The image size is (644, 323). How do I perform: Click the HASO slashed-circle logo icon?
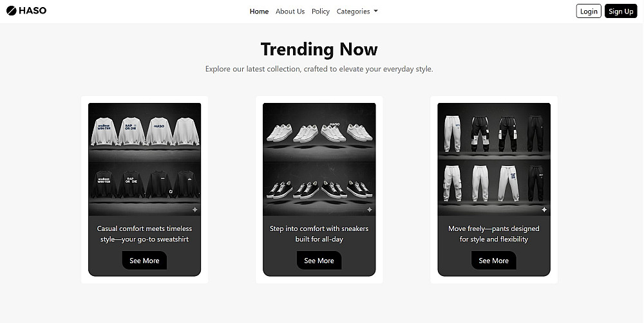(x=11, y=11)
